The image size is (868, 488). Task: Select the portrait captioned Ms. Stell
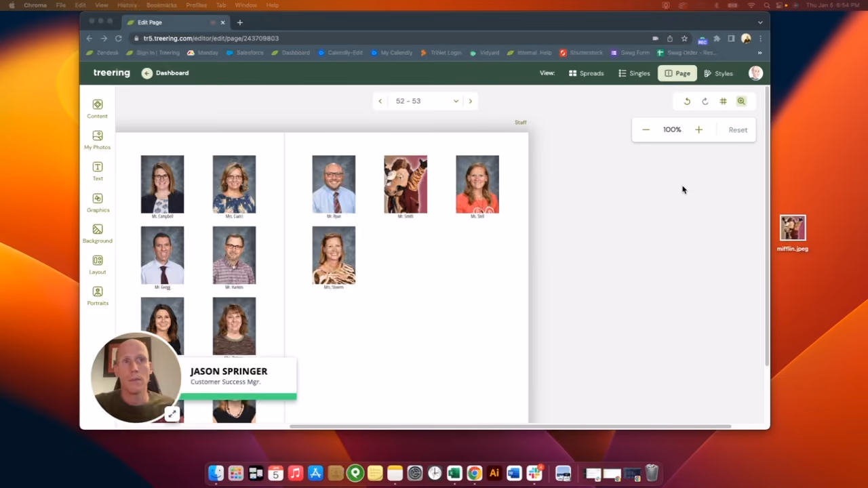click(477, 184)
